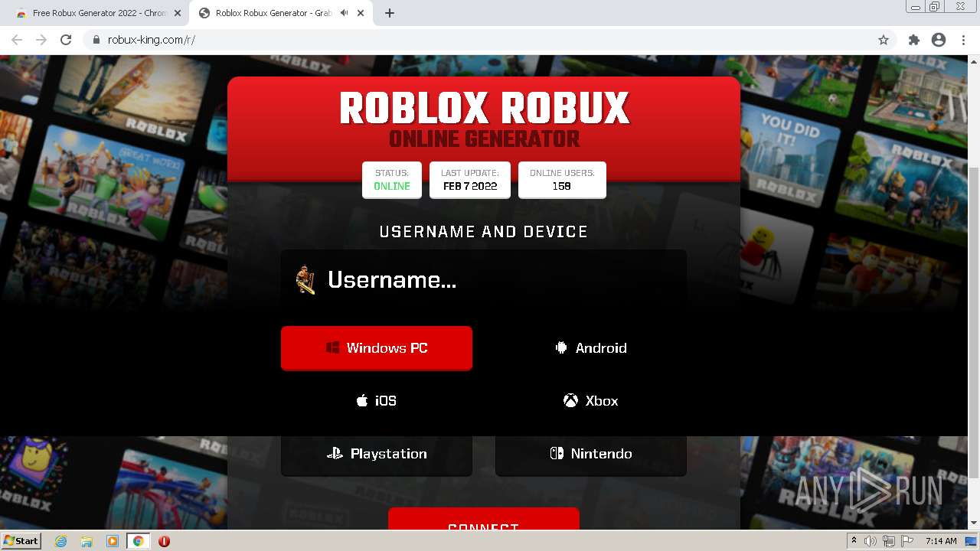Select Xbox device
The width and height of the screenshot is (980, 551).
point(591,401)
